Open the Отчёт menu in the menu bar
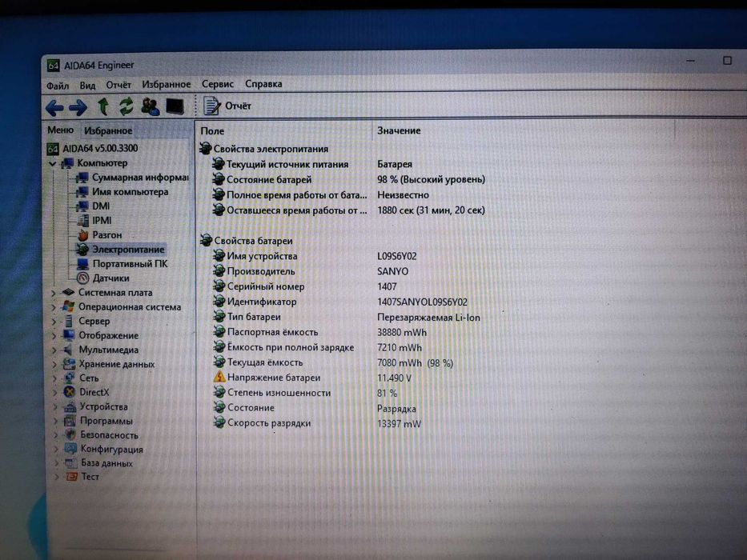Image resolution: width=747 pixels, height=560 pixels. click(x=118, y=85)
